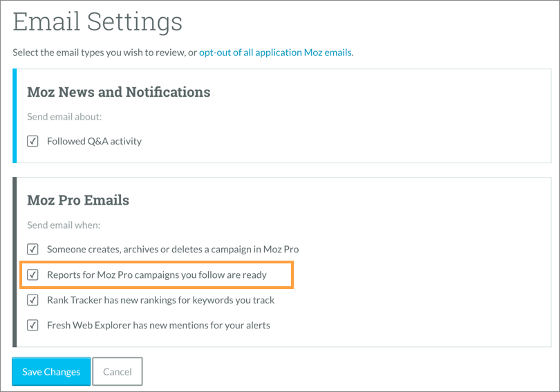Click the 'Send email about:' caption
This screenshot has height=392, width=560.
tap(64, 118)
